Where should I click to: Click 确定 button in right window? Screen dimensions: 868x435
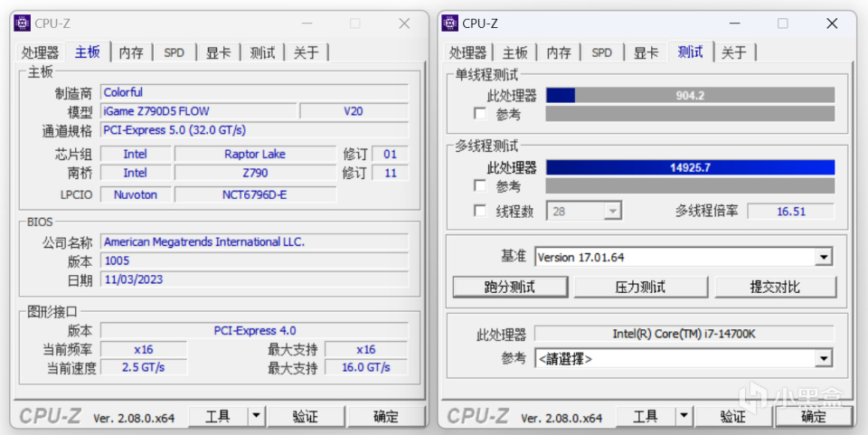pyautogui.click(x=814, y=416)
